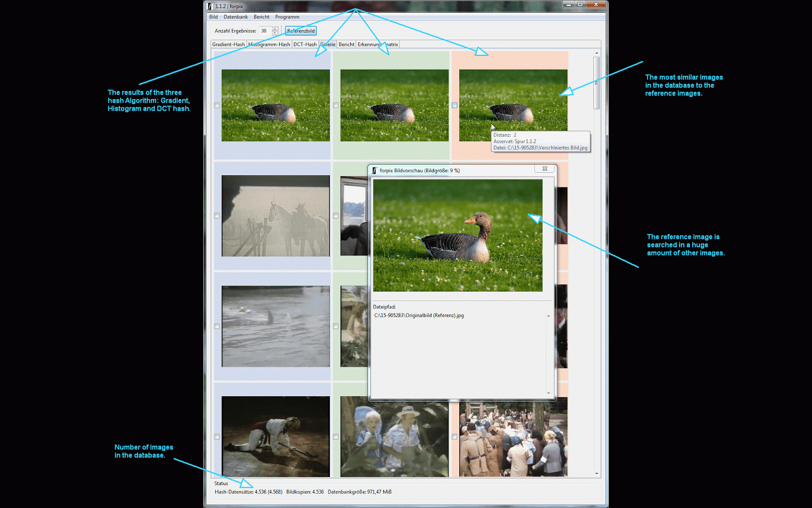Click the "Hash-Datensätze: 4.536 (4.568)" status text

tap(248, 492)
